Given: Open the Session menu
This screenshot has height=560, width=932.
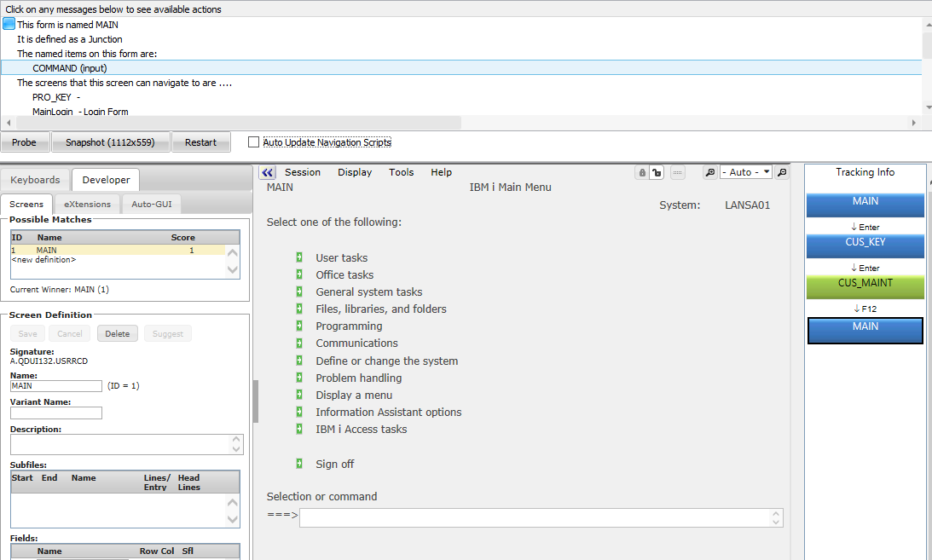Looking at the screenshot, I should click(x=303, y=172).
